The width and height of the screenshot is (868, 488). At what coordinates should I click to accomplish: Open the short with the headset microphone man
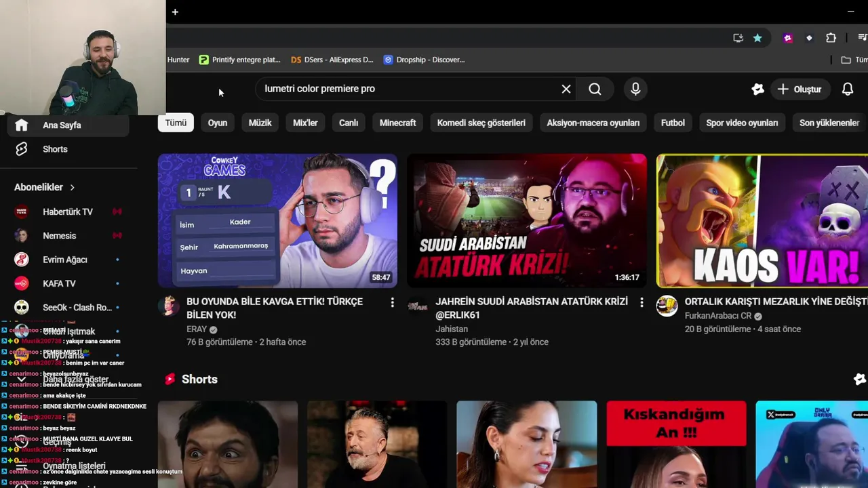coord(377,445)
